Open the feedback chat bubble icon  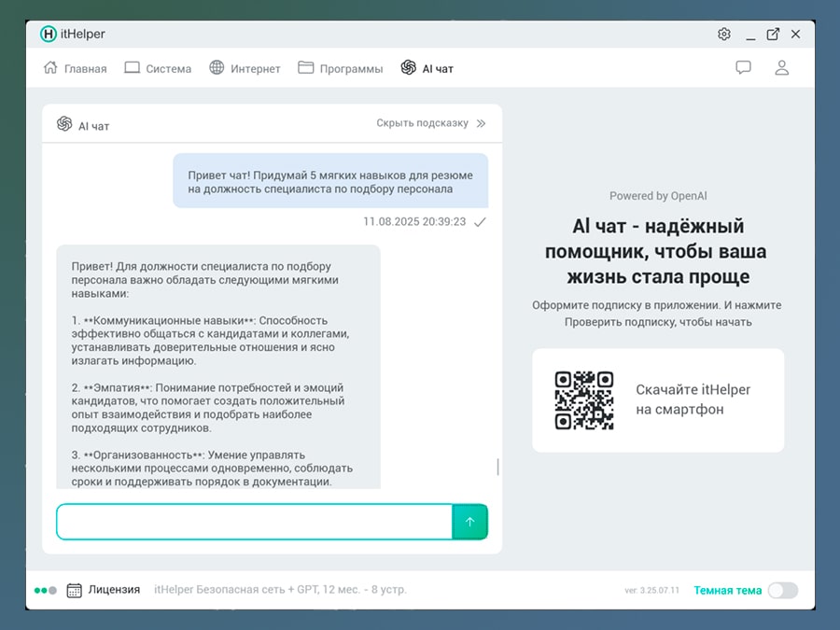[743, 68]
